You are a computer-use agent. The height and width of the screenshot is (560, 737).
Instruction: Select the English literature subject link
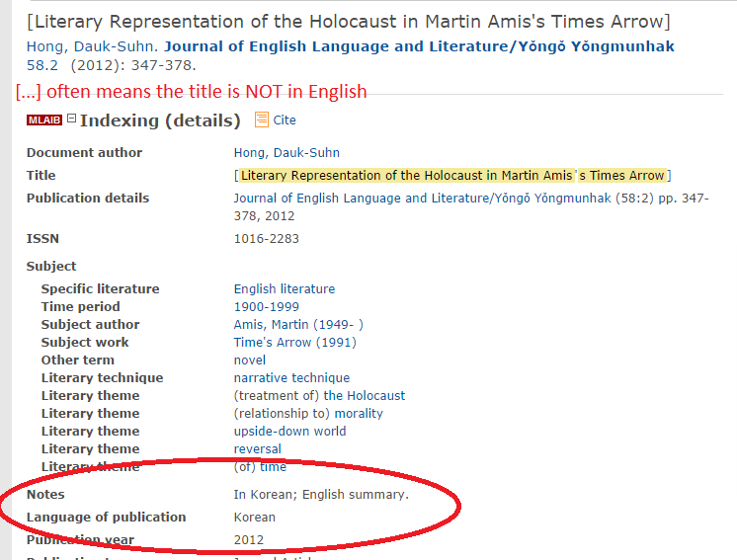285,289
